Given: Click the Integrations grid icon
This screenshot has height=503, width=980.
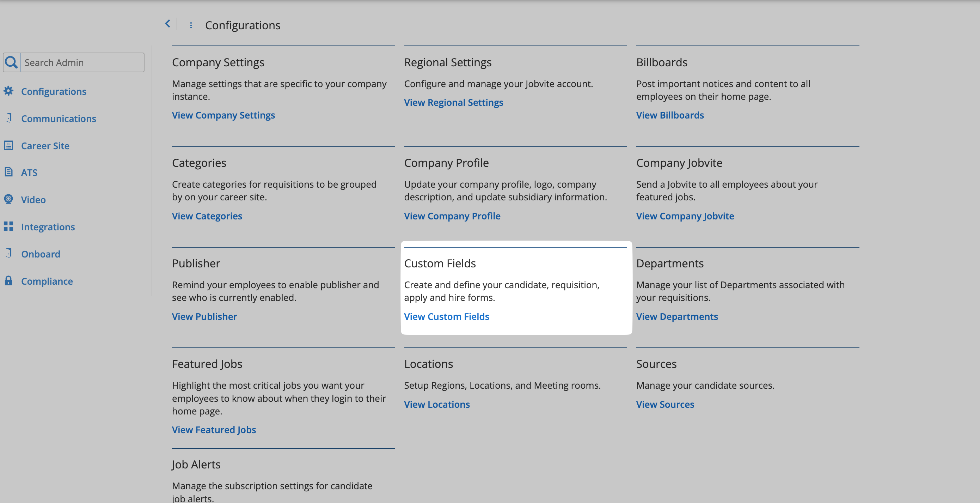Looking at the screenshot, I should click(8, 226).
